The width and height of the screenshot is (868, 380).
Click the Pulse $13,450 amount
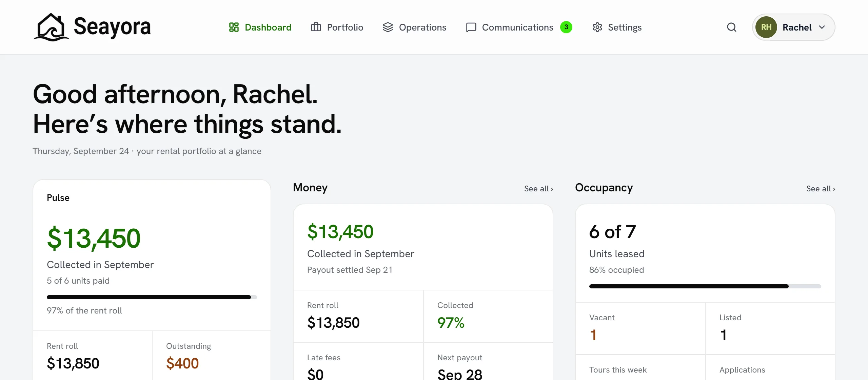[x=94, y=239]
